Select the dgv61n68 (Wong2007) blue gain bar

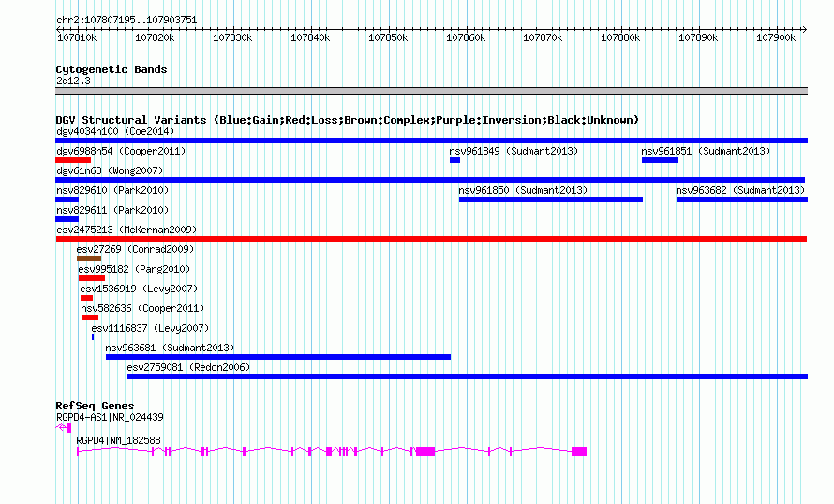pos(430,180)
